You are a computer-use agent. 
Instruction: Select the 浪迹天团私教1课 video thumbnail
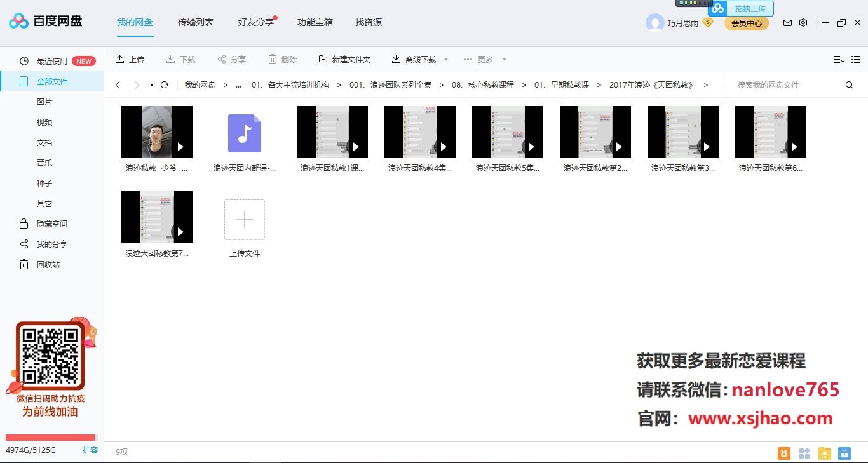pyautogui.click(x=332, y=132)
